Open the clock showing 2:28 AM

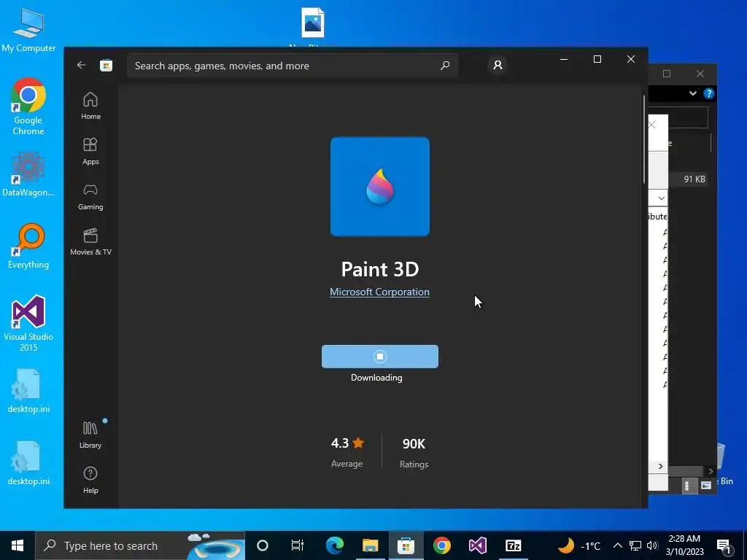(x=684, y=545)
